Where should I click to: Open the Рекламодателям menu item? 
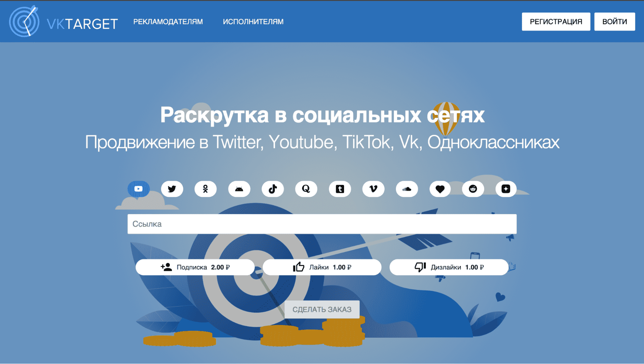168,22
